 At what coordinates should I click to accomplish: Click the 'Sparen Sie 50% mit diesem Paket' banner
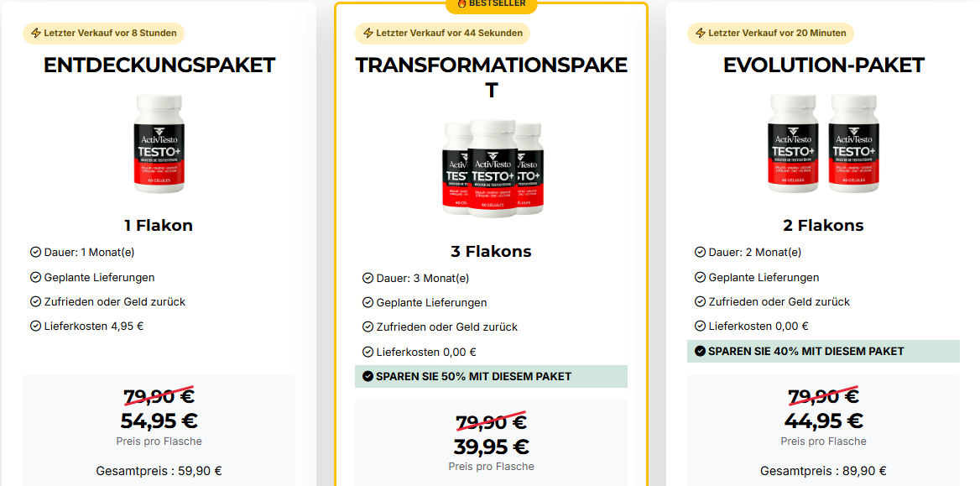[x=492, y=377]
